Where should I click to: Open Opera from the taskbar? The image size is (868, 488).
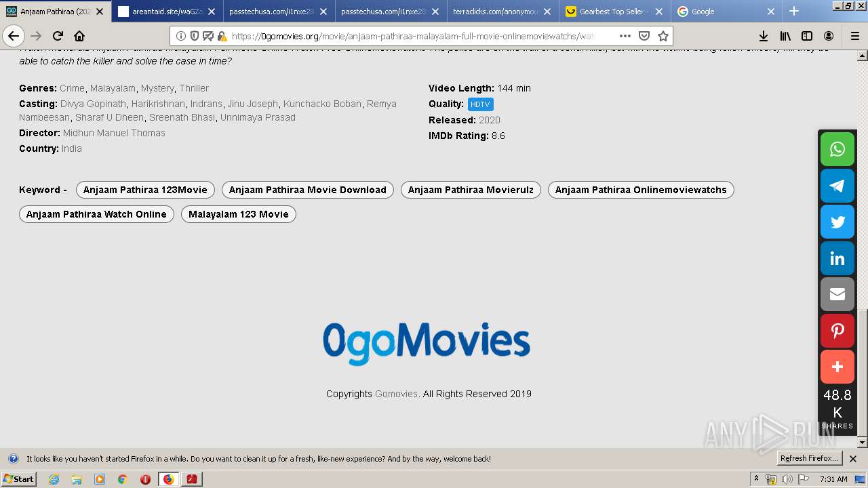pos(145,479)
